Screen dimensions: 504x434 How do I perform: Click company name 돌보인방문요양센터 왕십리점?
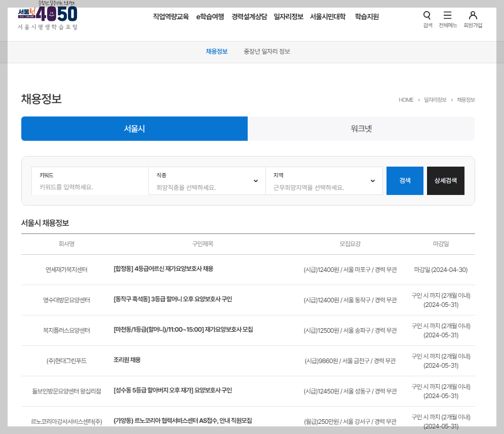66,391
